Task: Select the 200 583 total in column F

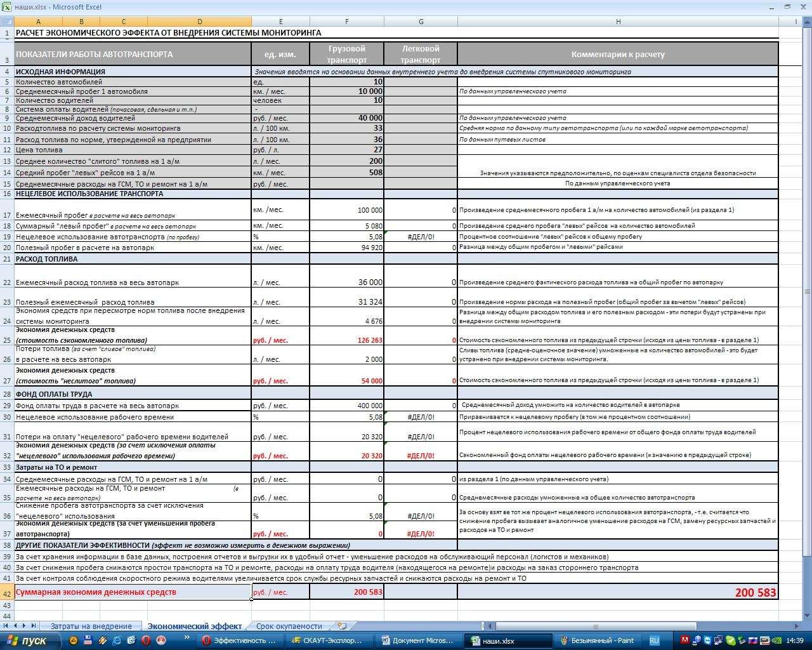Action: point(346,592)
